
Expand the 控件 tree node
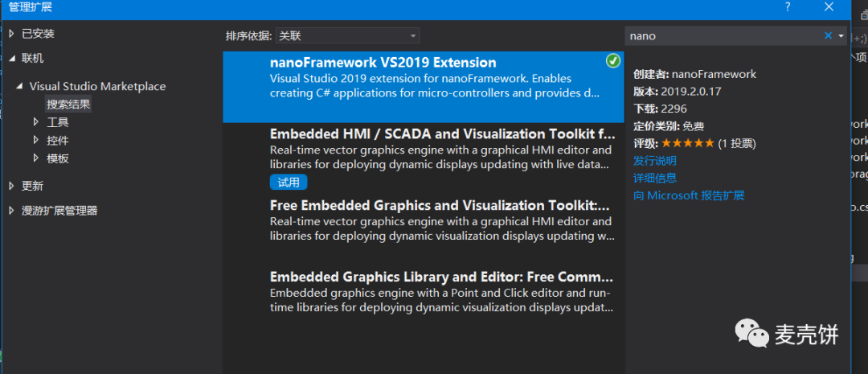[36, 140]
